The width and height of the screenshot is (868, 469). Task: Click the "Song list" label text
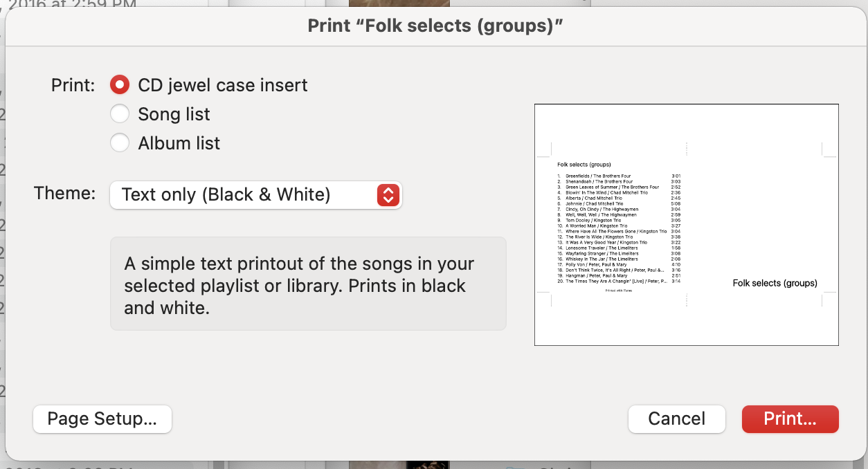coord(174,114)
